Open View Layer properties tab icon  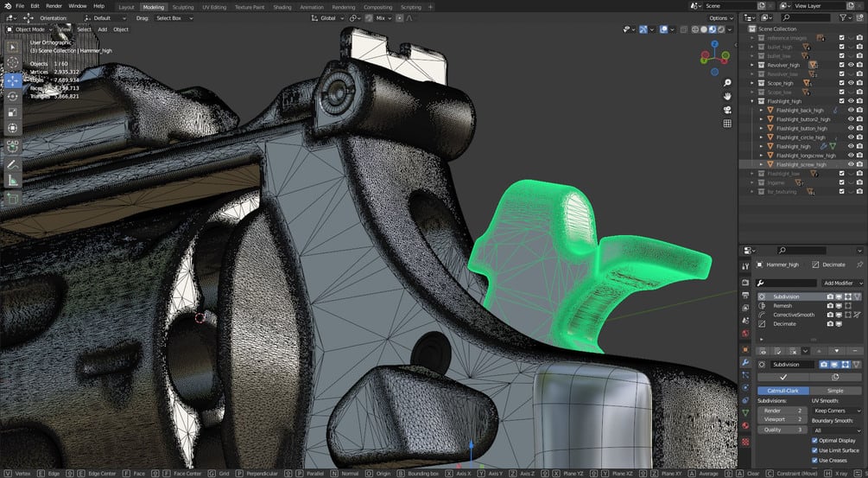click(x=745, y=308)
